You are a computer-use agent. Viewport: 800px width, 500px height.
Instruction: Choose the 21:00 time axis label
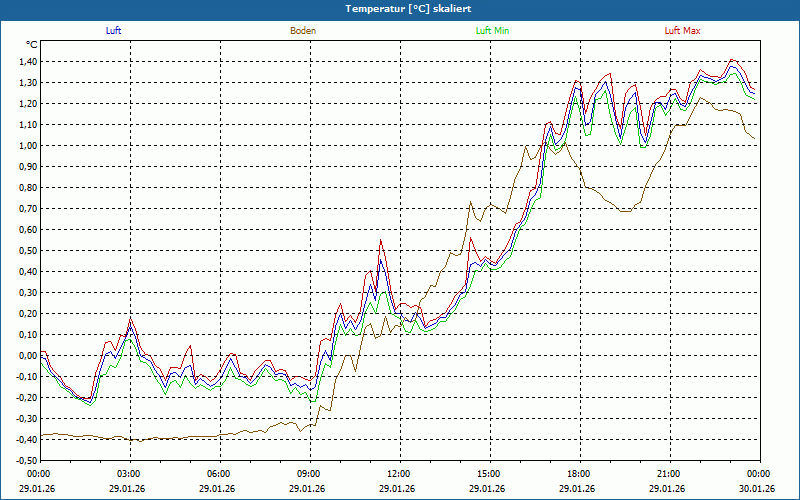(669, 473)
